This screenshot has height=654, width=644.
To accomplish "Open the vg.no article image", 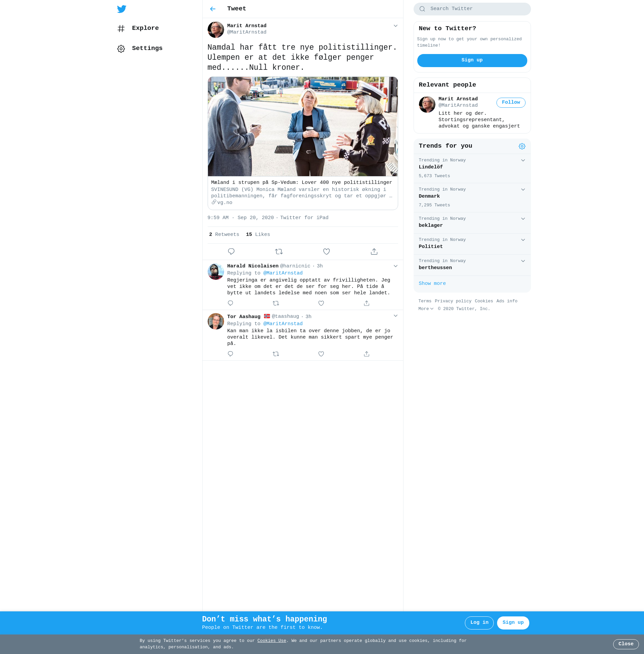I will [303, 127].
